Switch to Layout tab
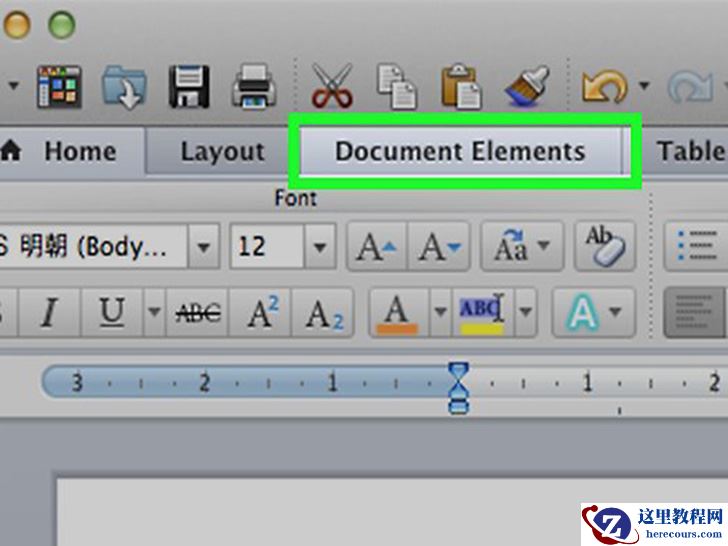728x546 pixels. click(x=222, y=151)
